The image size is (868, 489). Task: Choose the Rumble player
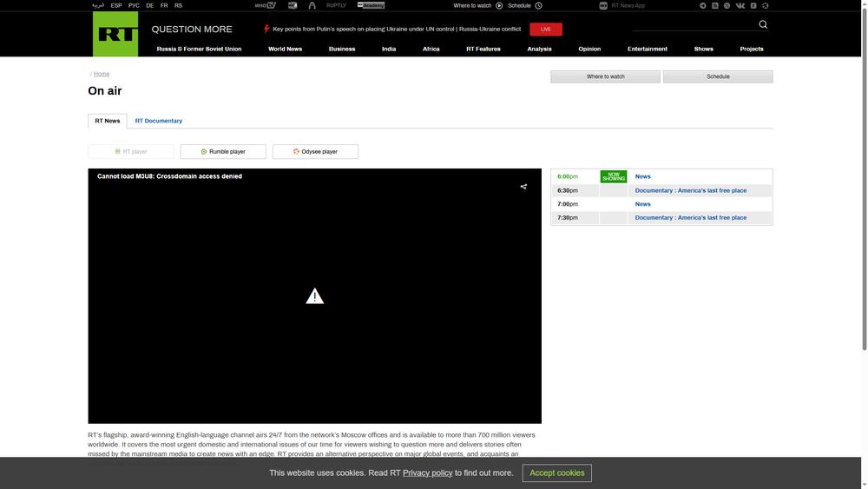[223, 152]
